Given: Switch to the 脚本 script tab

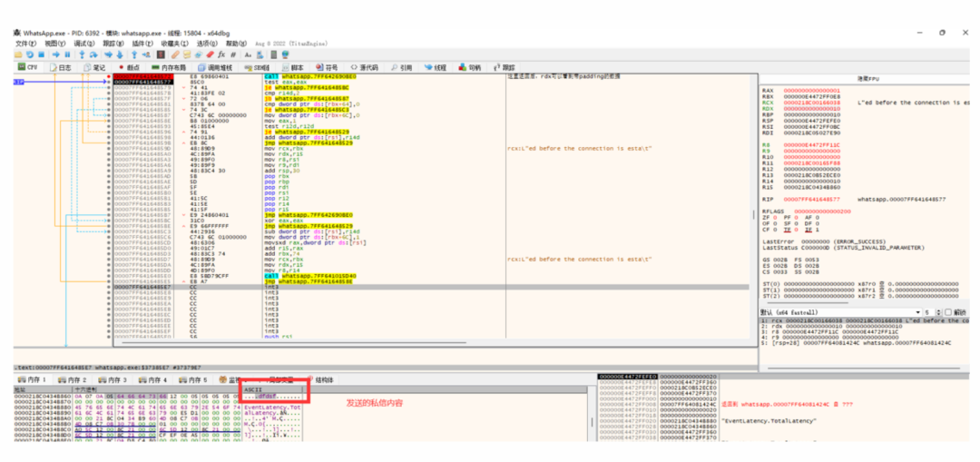Looking at the screenshot, I should coord(293,67).
